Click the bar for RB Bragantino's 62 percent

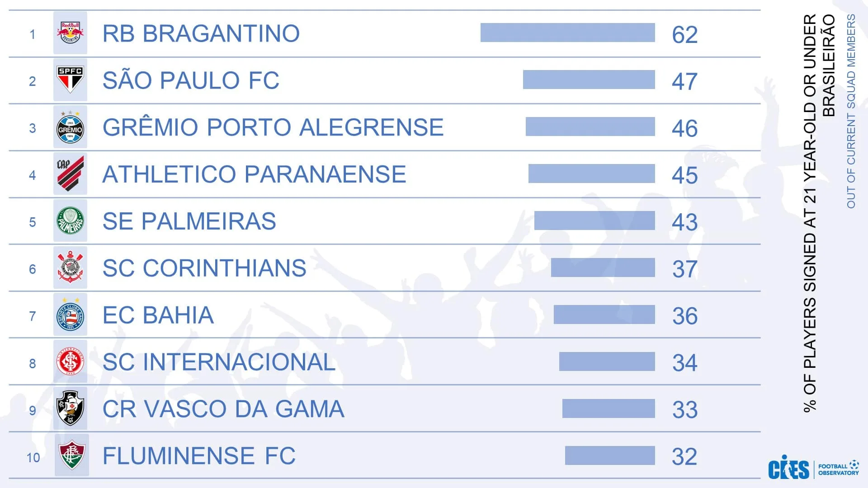pos(567,33)
